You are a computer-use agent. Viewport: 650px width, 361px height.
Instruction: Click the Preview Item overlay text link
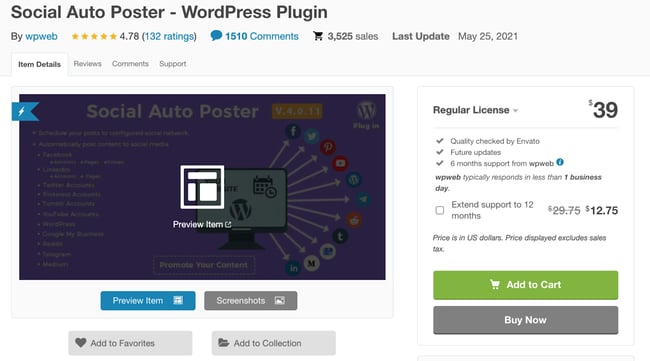202,225
